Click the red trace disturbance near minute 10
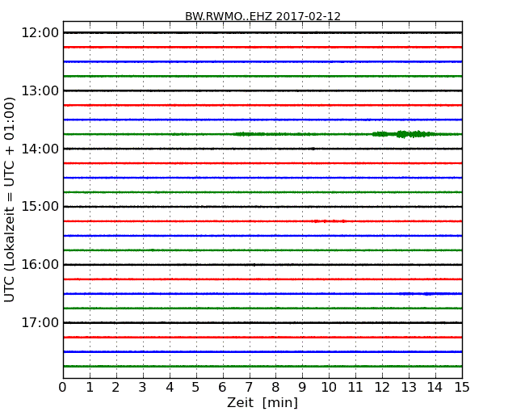The image size is (525, 420). click(x=330, y=221)
